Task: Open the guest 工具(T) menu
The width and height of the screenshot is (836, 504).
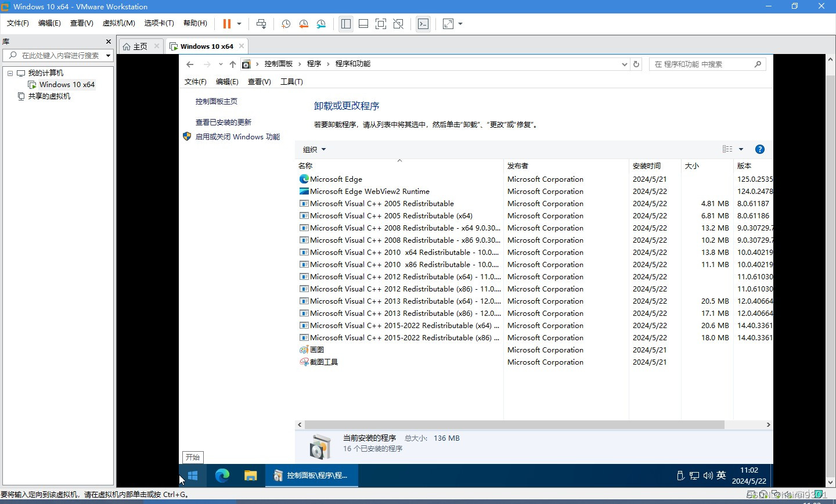Action: pyautogui.click(x=291, y=82)
